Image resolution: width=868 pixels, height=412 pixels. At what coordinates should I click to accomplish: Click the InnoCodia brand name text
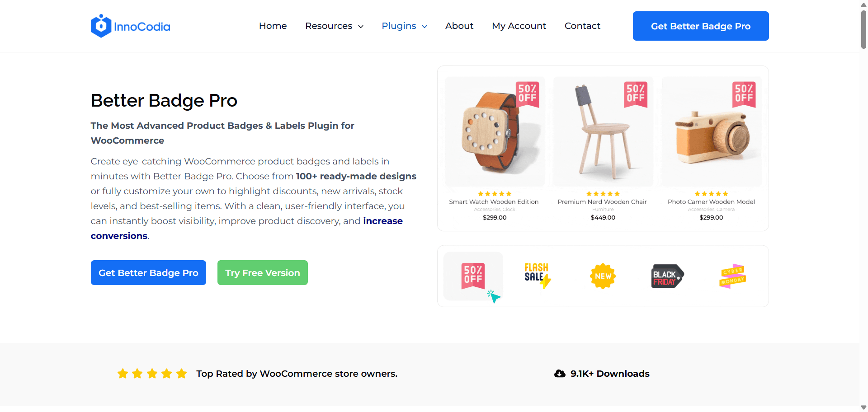pyautogui.click(x=142, y=27)
